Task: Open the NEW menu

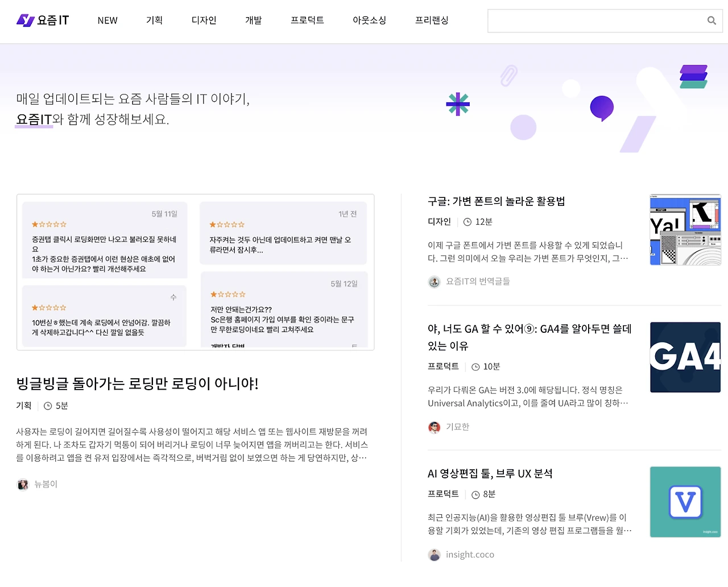Action: click(107, 20)
